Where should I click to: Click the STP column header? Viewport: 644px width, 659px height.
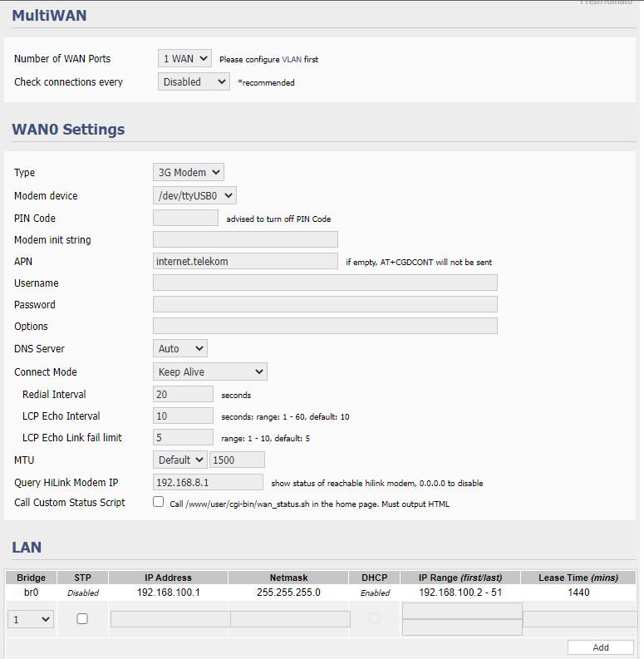click(82, 578)
